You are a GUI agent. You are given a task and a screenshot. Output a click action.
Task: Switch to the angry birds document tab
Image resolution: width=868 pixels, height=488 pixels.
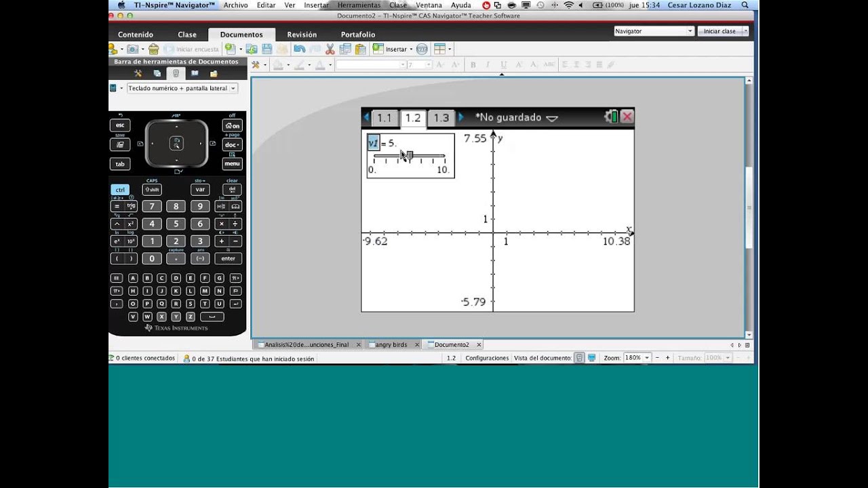pos(393,344)
